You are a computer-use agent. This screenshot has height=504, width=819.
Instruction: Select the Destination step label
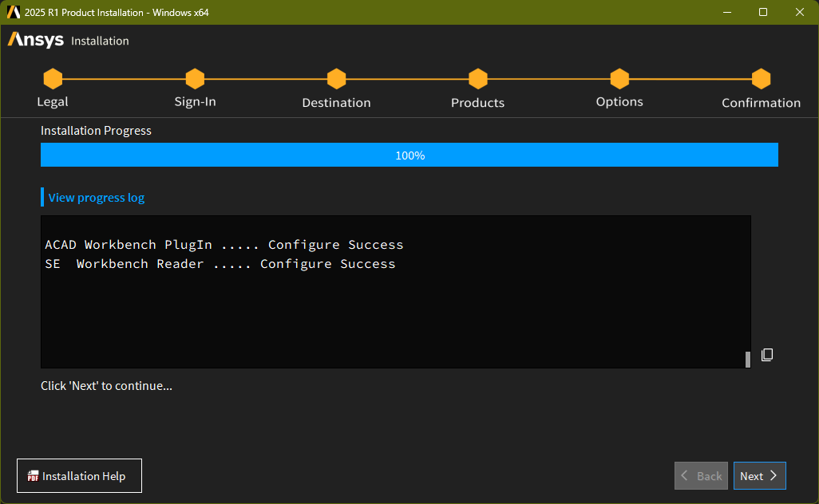(336, 103)
